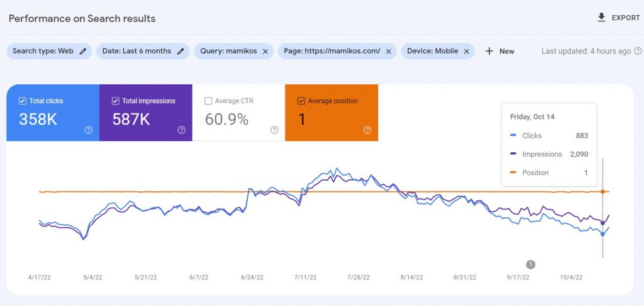Open the Average position help icon
This screenshot has height=306, width=644.
[x=367, y=130]
